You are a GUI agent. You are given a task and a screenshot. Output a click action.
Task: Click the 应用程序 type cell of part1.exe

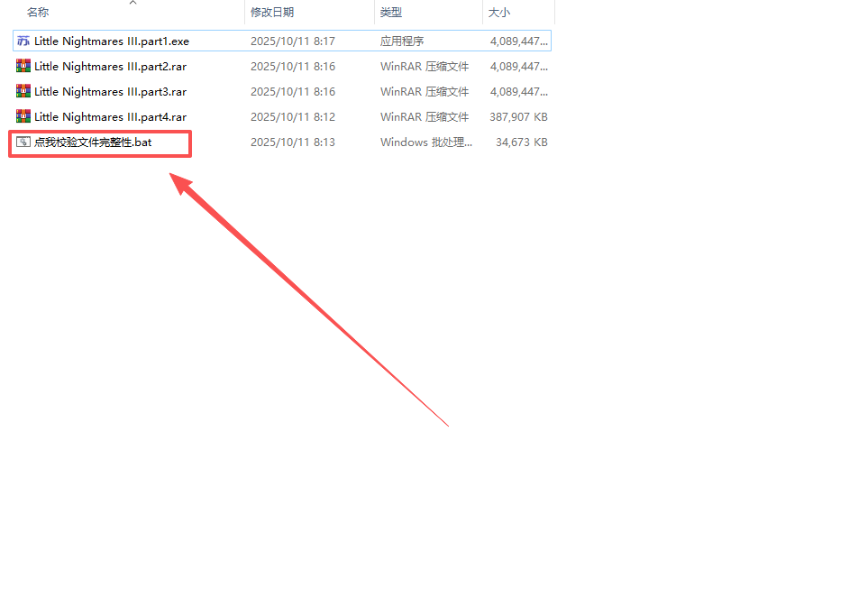click(x=402, y=41)
